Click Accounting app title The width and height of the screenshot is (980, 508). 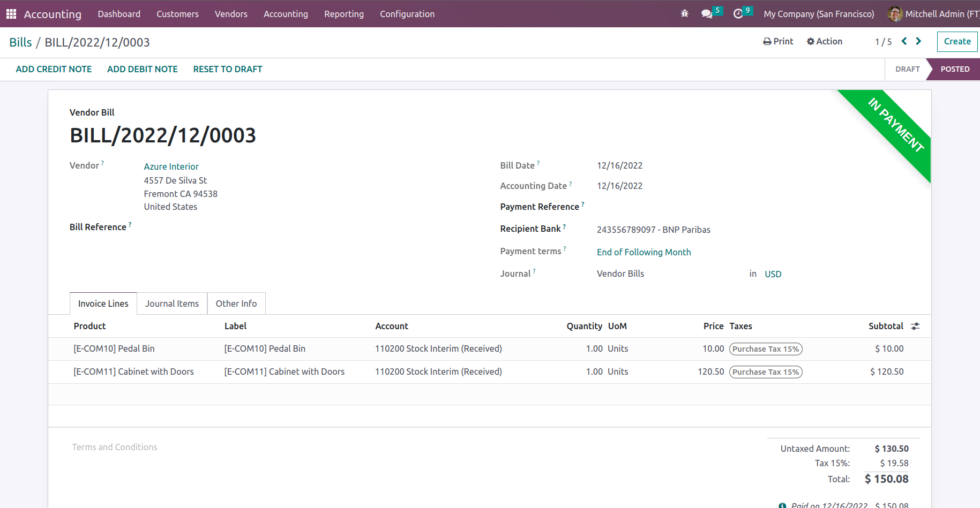click(x=53, y=14)
